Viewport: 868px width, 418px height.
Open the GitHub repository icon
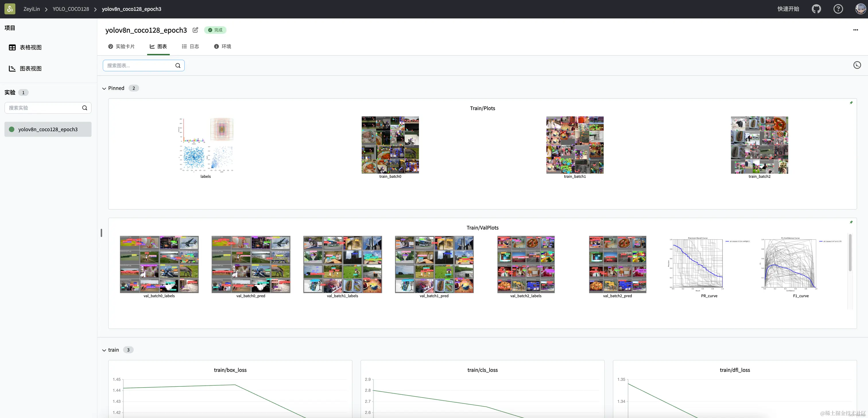click(816, 9)
